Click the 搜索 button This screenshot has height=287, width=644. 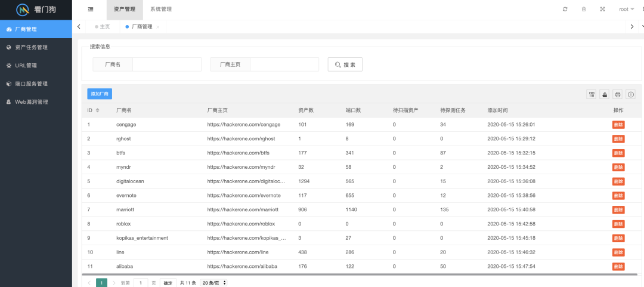pyautogui.click(x=345, y=64)
